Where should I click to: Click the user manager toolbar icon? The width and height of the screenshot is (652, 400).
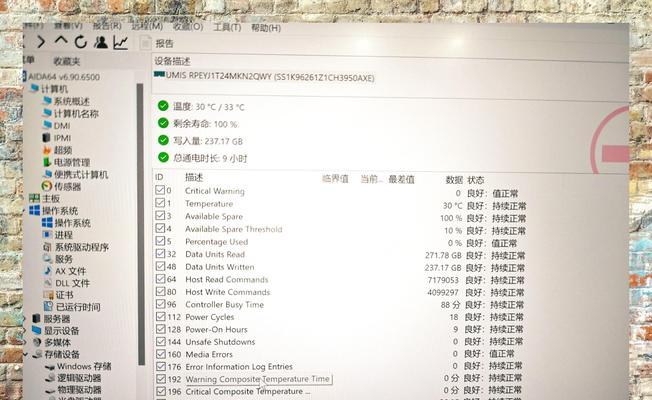(101, 42)
